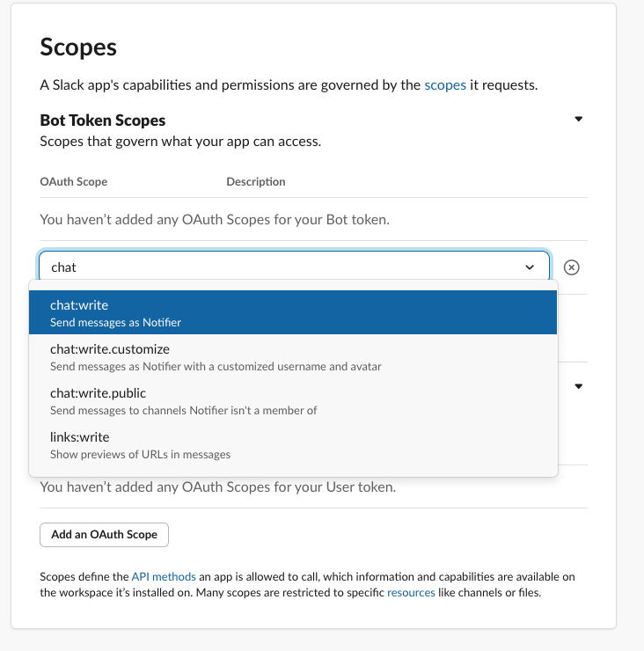Image resolution: width=644 pixels, height=651 pixels.
Task: Pick the chat:write.public scope
Action: [293, 401]
